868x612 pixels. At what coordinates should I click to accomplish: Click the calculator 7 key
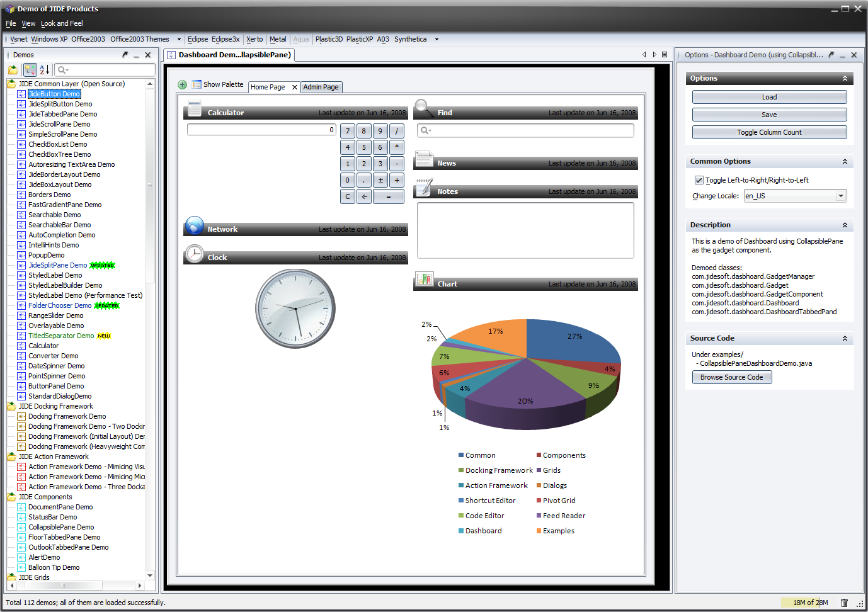pyautogui.click(x=348, y=131)
